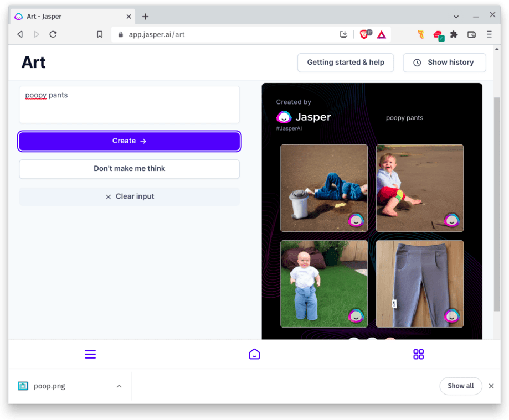Click Show history button
The height and width of the screenshot is (420, 509).
click(444, 63)
